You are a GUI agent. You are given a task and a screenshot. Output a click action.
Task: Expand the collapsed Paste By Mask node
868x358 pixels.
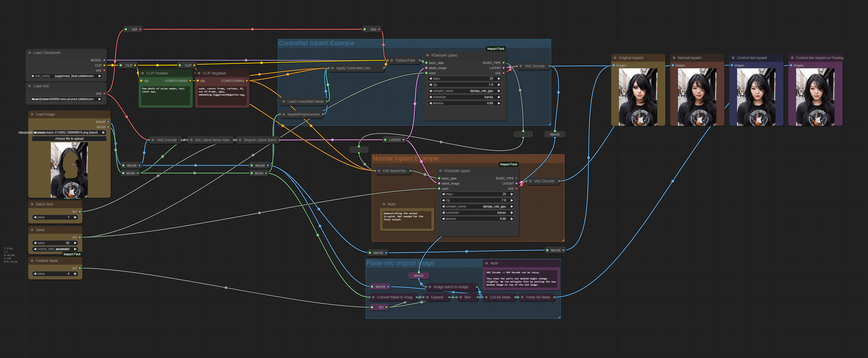click(523, 297)
